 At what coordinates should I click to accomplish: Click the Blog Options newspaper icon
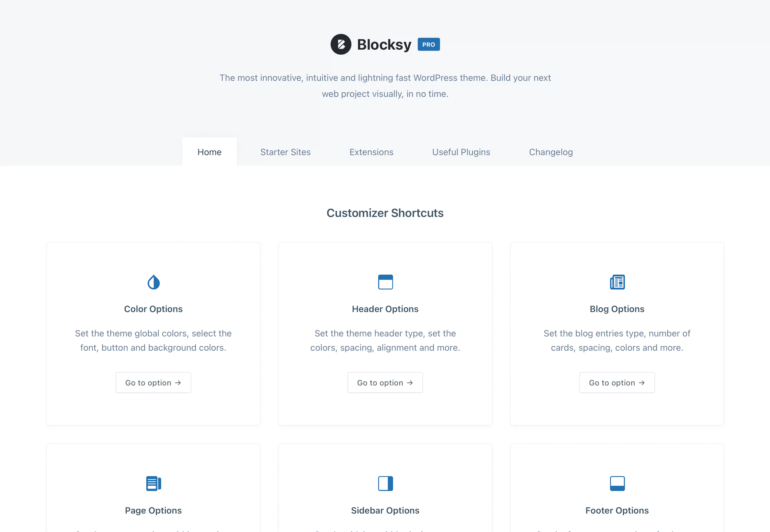point(617,282)
